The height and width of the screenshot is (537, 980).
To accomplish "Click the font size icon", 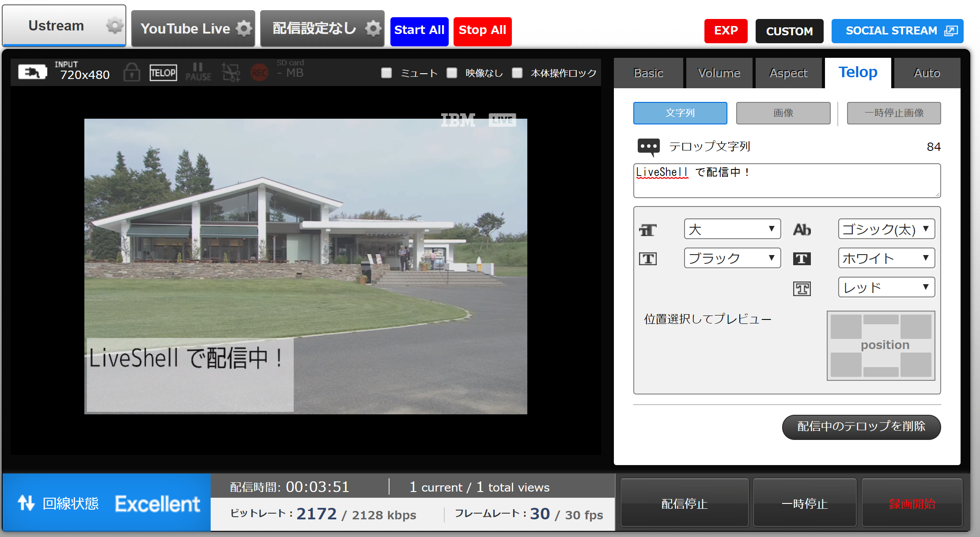I will coord(648,230).
